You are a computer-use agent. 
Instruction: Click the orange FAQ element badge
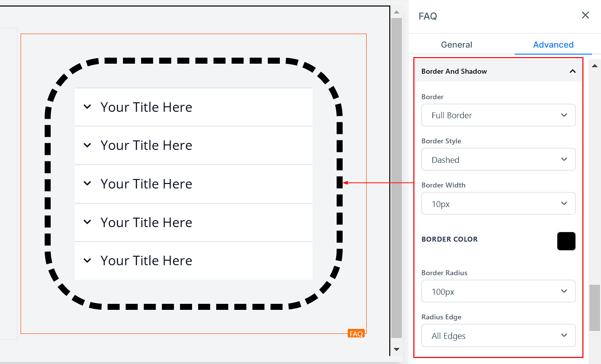(356, 334)
